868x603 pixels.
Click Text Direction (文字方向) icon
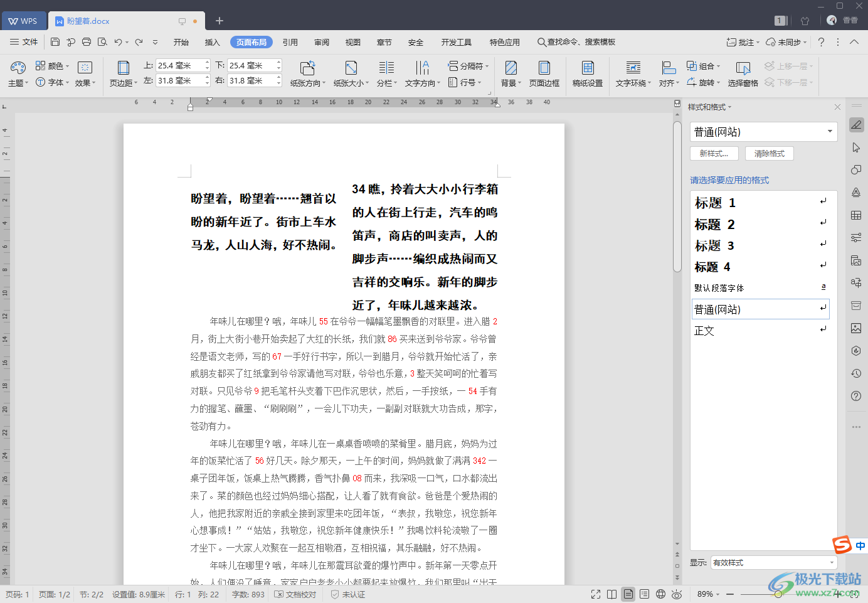[422, 68]
